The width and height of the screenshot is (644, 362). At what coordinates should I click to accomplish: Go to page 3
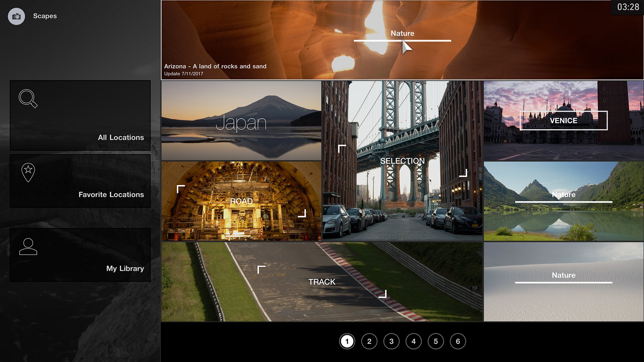tap(391, 341)
